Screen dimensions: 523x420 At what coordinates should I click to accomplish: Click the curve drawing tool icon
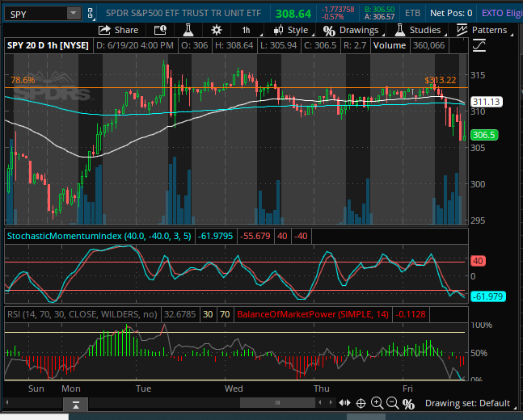click(479, 45)
